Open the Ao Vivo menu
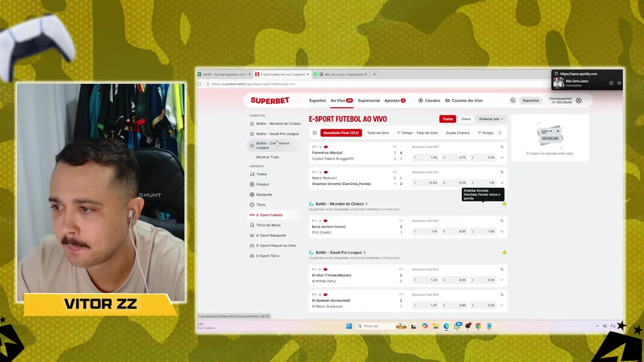This screenshot has width=644, height=362. 341,101
